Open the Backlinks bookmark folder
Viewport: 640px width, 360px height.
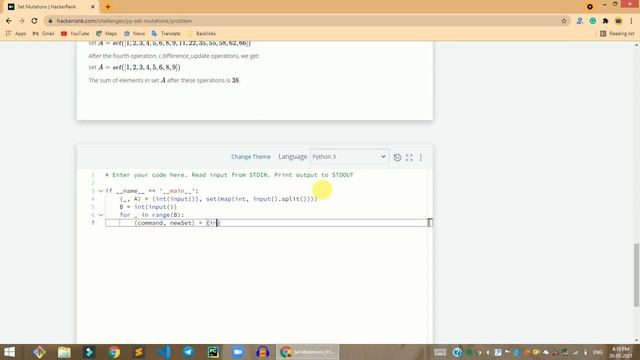tap(201, 33)
